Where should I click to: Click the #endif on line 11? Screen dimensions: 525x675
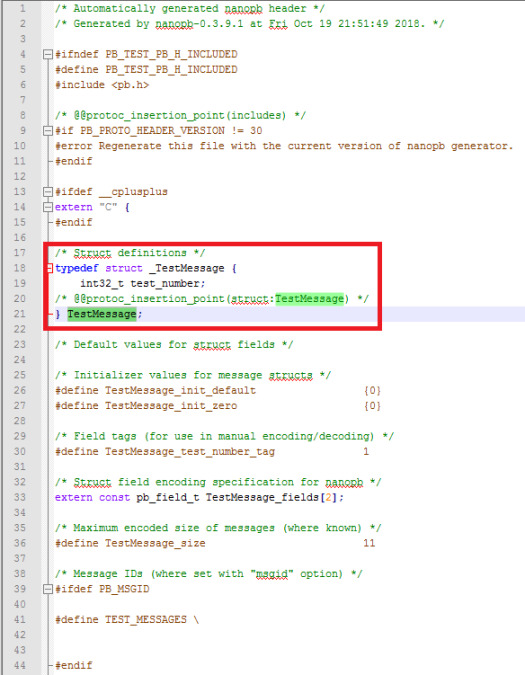(74, 161)
